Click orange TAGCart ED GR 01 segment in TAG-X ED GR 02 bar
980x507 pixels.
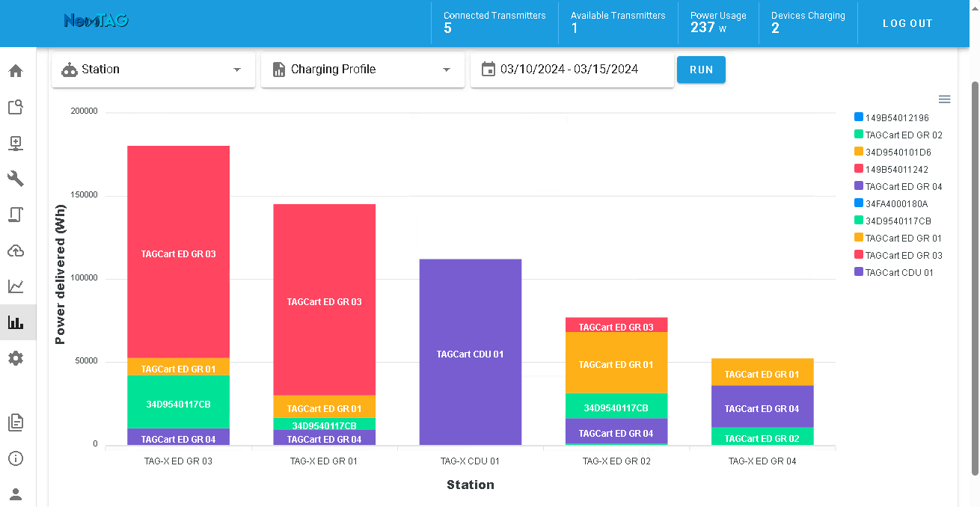click(616, 363)
